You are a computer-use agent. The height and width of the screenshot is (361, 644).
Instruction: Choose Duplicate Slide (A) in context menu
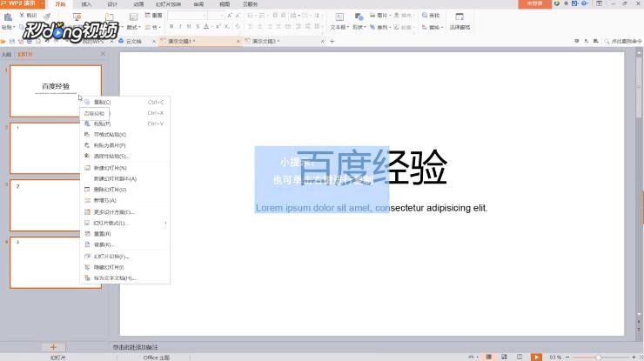[x=124, y=178]
